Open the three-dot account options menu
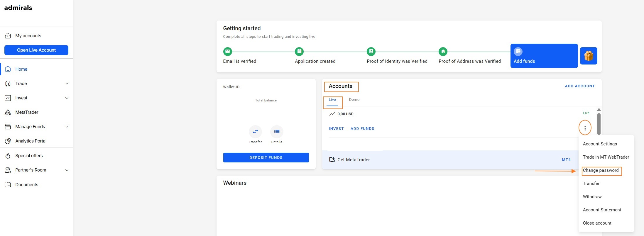This screenshot has width=644, height=236. point(585,128)
